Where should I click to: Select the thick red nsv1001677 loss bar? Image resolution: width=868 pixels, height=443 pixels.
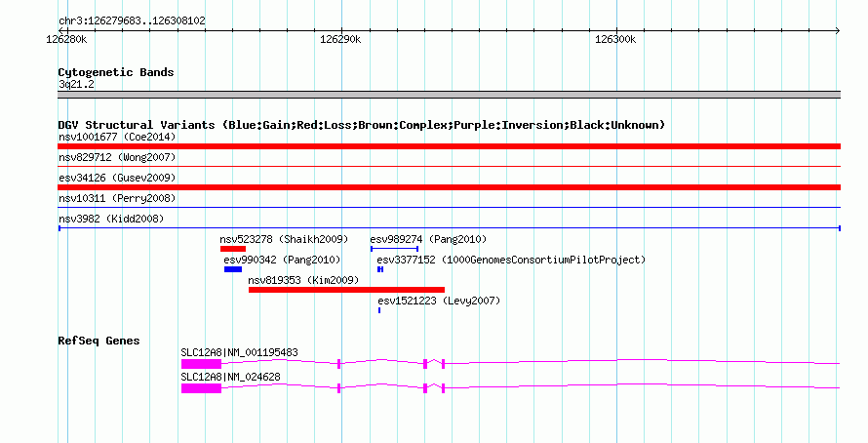[x=449, y=146]
